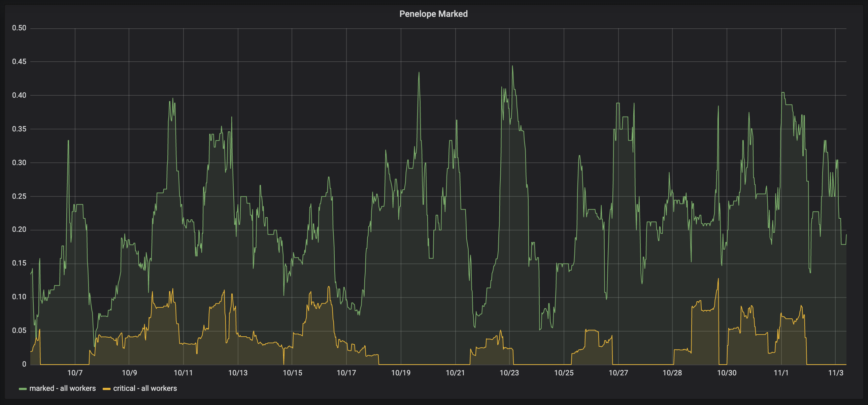Click the 0.05 y-axis label
The image size is (868, 405).
click(19, 331)
